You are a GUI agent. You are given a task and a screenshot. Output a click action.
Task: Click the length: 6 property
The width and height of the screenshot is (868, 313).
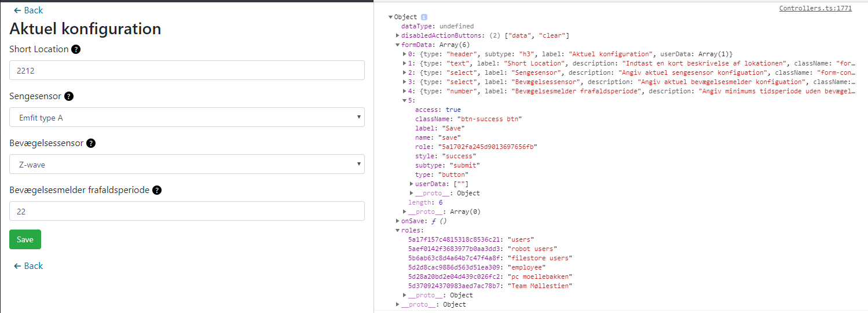tap(425, 203)
